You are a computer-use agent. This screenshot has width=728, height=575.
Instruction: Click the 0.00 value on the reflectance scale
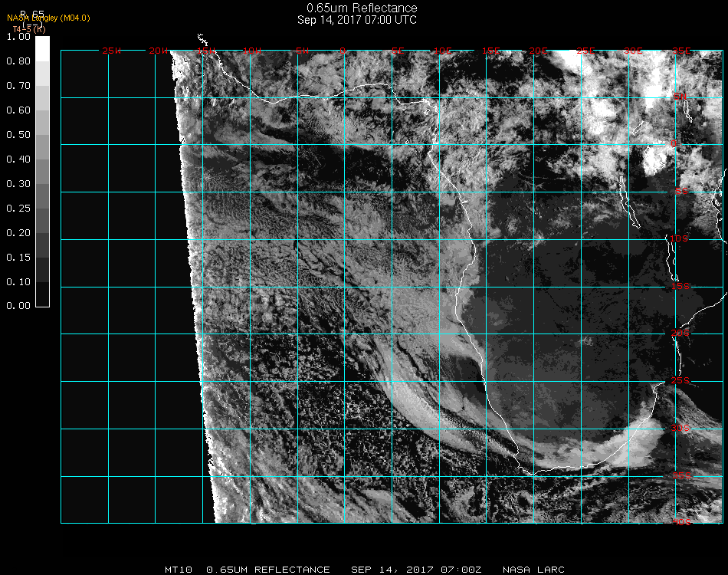pos(18,306)
